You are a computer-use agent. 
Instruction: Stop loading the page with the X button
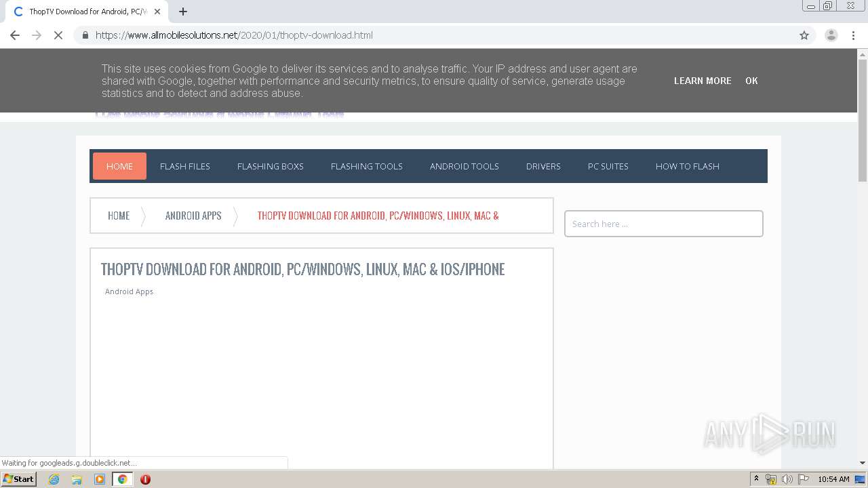click(x=58, y=35)
